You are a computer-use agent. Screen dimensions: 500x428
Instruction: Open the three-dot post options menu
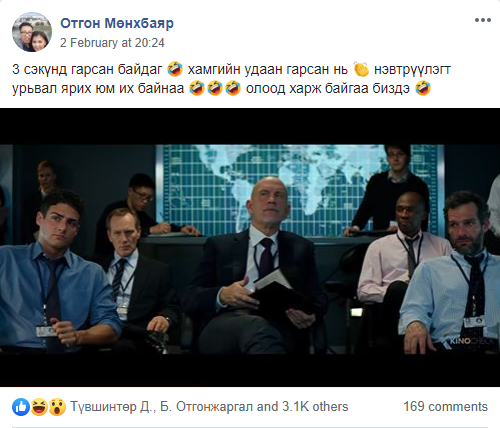tap(483, 20)
